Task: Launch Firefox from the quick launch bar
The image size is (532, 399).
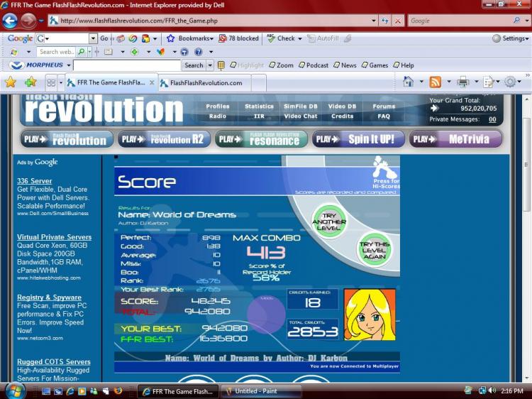Action: (118, 391)
